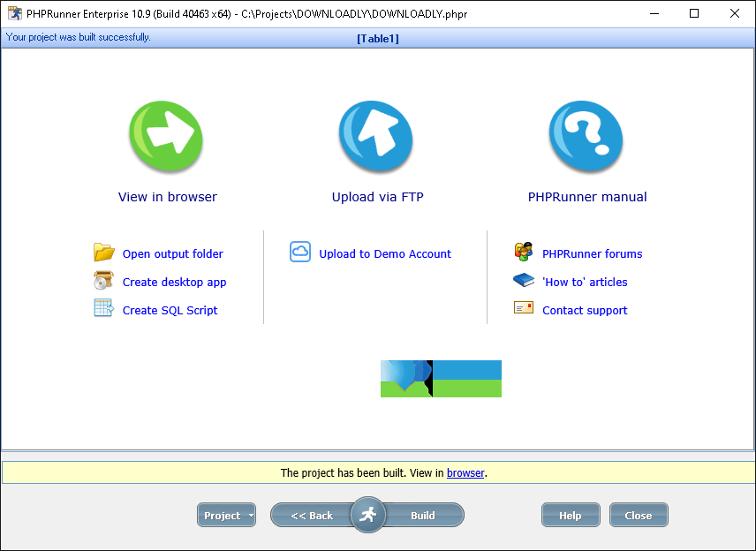Close the PHPRunner window with X
This screenshot has height=551, width=756.
(x=734, y=13)
